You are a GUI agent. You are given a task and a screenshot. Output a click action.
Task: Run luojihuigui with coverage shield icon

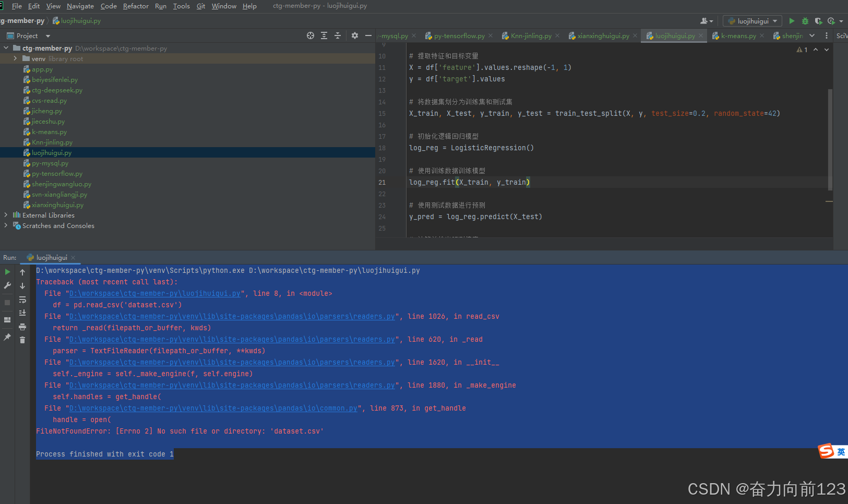818,21
